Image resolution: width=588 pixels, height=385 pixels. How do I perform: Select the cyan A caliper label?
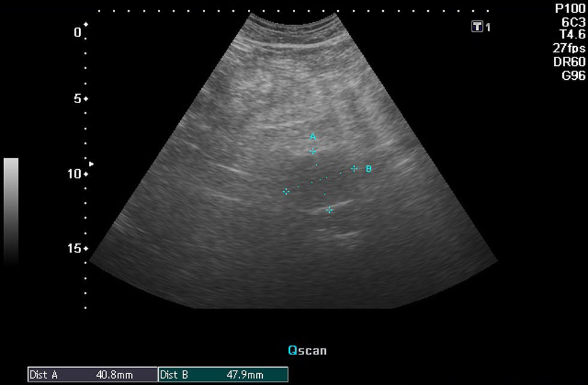click(x=313, y=137)
